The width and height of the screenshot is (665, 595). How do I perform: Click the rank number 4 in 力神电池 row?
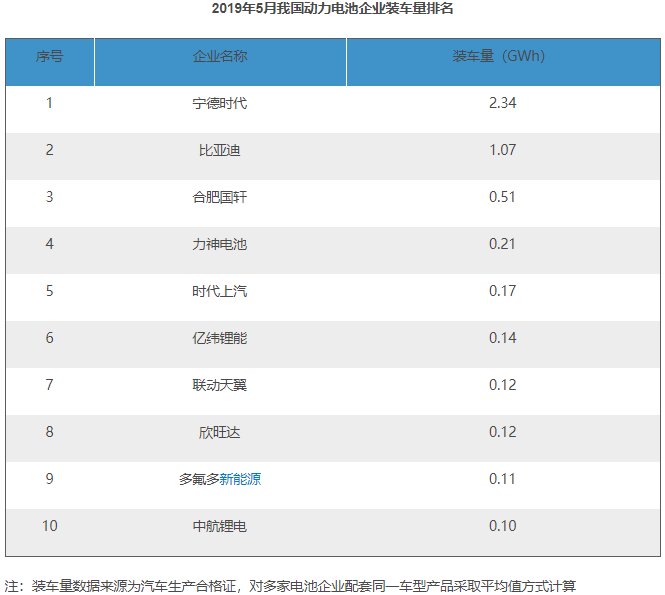pos(50,244)
